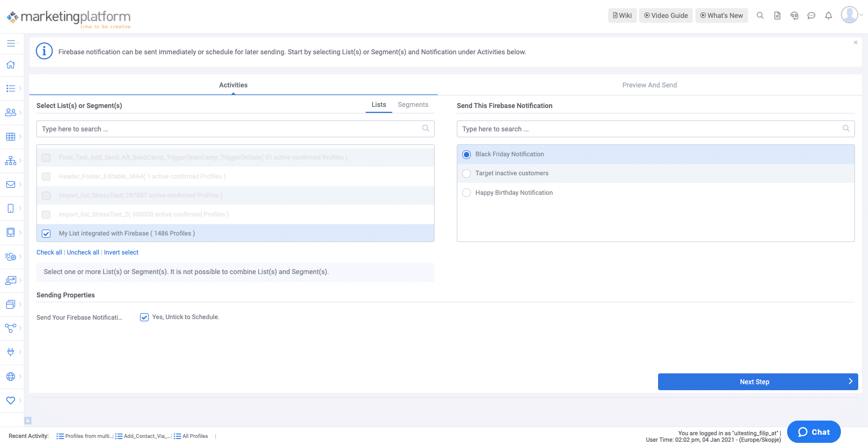Tick the Import_list_StressTest_2 list checkbox

[x=46, y=214]
